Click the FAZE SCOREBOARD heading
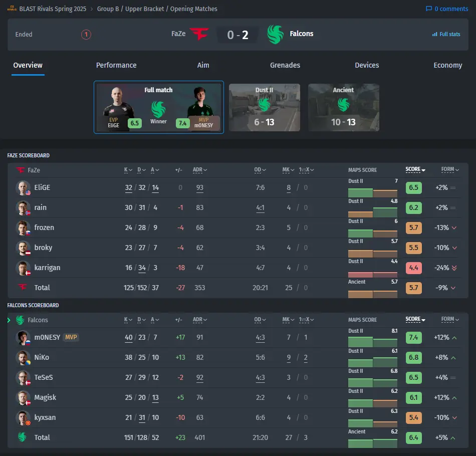The width and height of the screenshot is (476, 456). click(28, 155)
